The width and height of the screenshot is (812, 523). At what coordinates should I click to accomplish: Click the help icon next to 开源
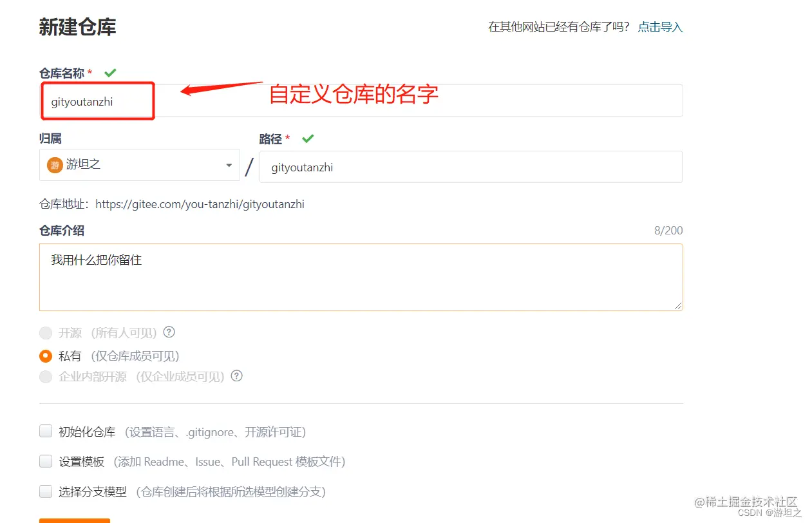click(x=169, y=332)
